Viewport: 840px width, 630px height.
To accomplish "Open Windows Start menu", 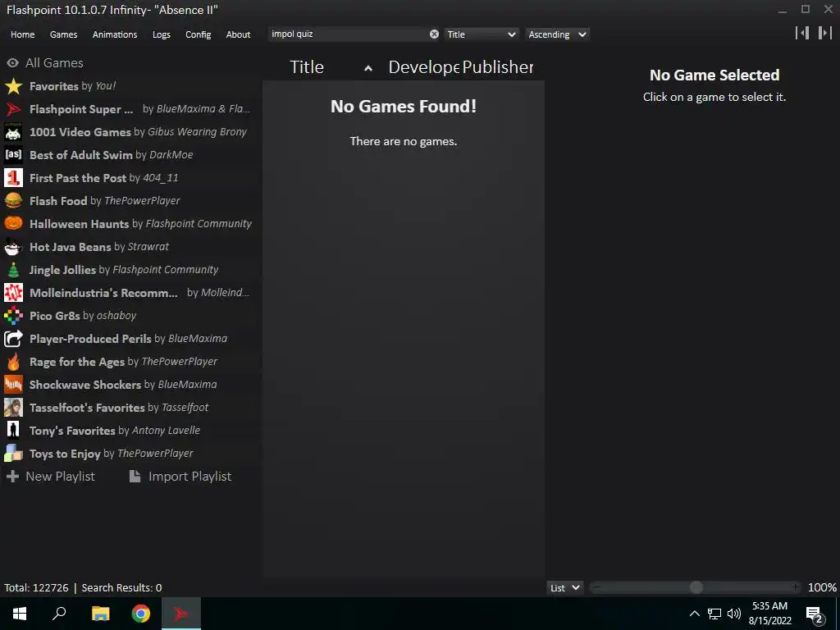I will point(20,614).
